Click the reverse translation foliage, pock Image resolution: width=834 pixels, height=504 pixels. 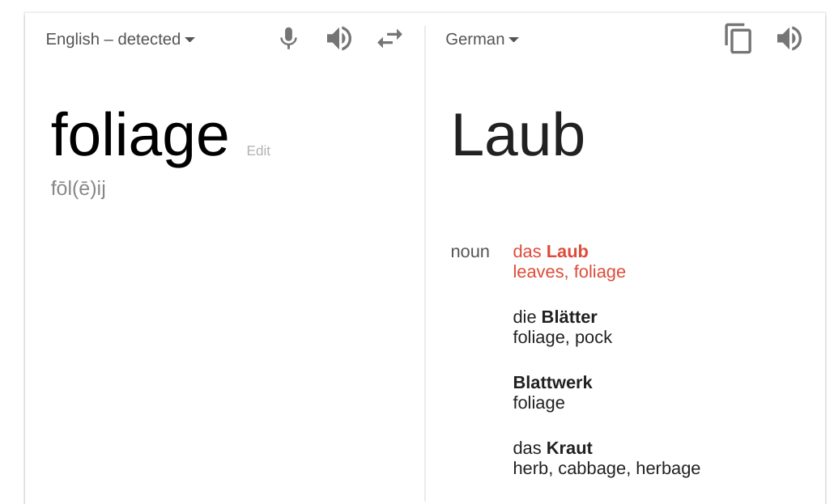click(562, 337)
